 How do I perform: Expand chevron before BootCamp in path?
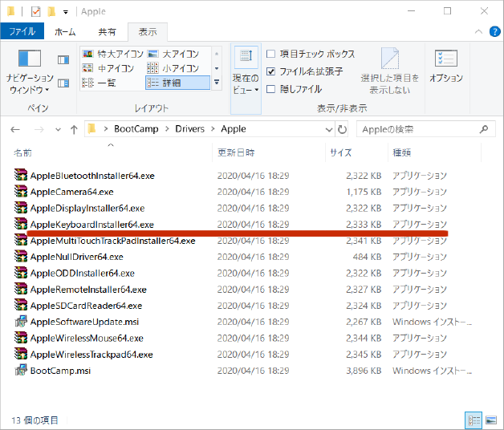[106, 129]
